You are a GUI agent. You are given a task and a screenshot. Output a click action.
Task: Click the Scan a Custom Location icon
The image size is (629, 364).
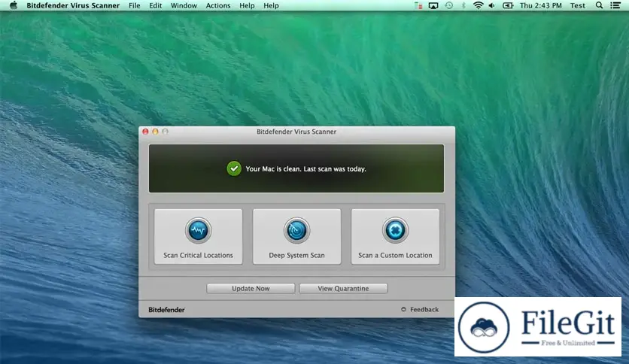[x=395, y=230]
